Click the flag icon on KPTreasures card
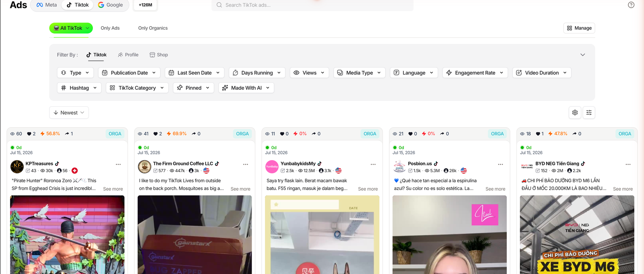 [75, 171]
